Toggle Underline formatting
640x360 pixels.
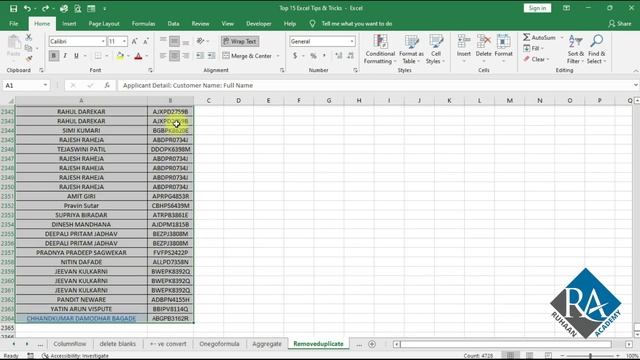pos(76,56)
